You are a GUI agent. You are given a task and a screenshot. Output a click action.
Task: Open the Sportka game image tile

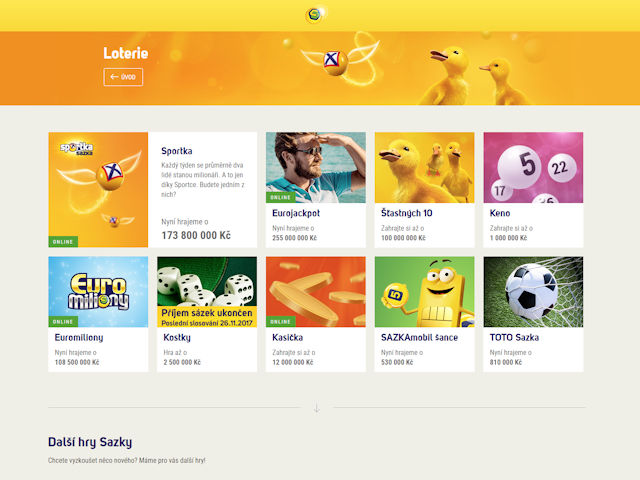[98, 190]
